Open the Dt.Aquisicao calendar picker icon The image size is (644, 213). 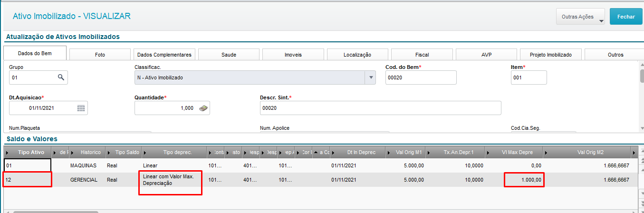click(81, 108)
